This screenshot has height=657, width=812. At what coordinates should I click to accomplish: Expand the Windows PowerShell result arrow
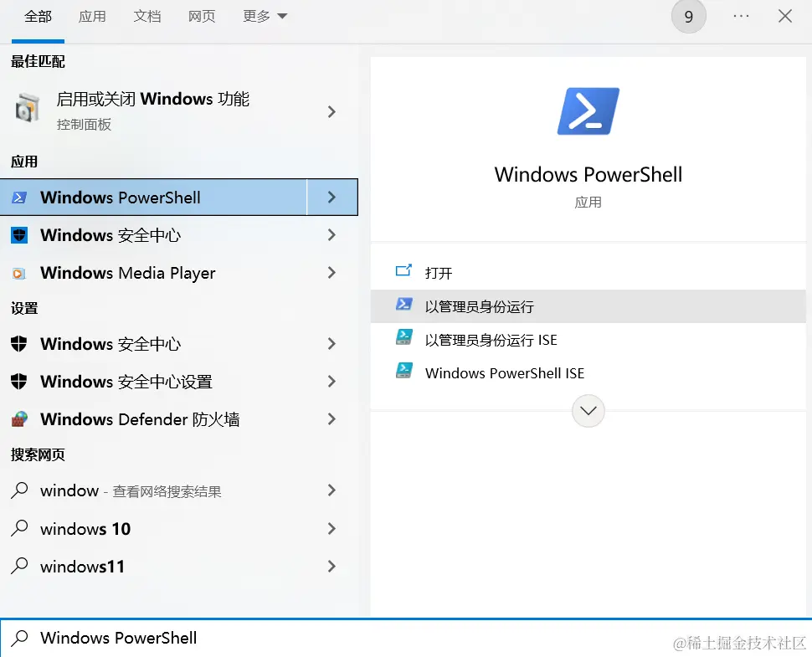[x=332, y=198]
